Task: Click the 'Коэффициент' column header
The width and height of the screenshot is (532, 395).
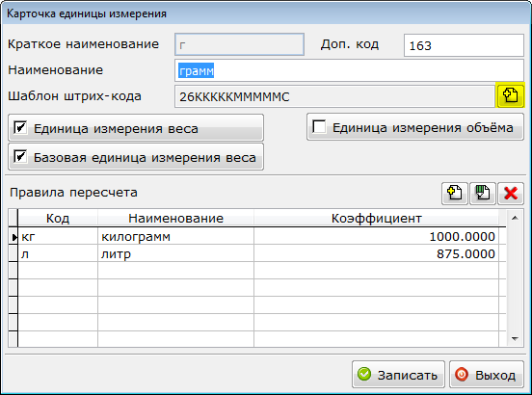Action: 376,218
